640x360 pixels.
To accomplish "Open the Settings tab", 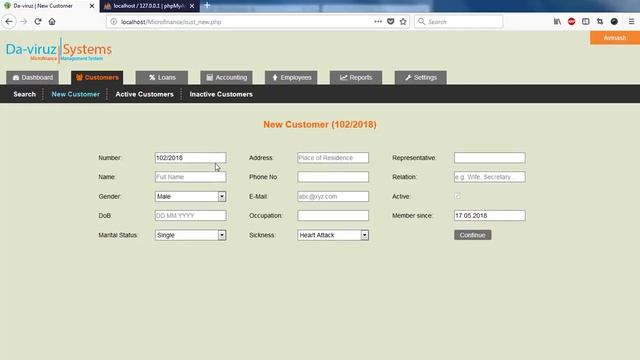I will [x=421, y=78].
